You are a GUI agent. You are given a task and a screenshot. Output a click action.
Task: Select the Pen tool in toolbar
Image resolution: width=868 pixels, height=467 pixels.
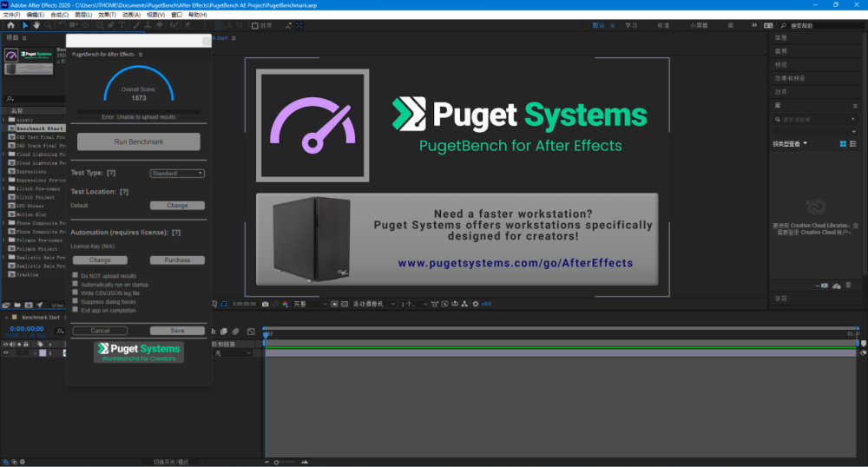[111, 25]
